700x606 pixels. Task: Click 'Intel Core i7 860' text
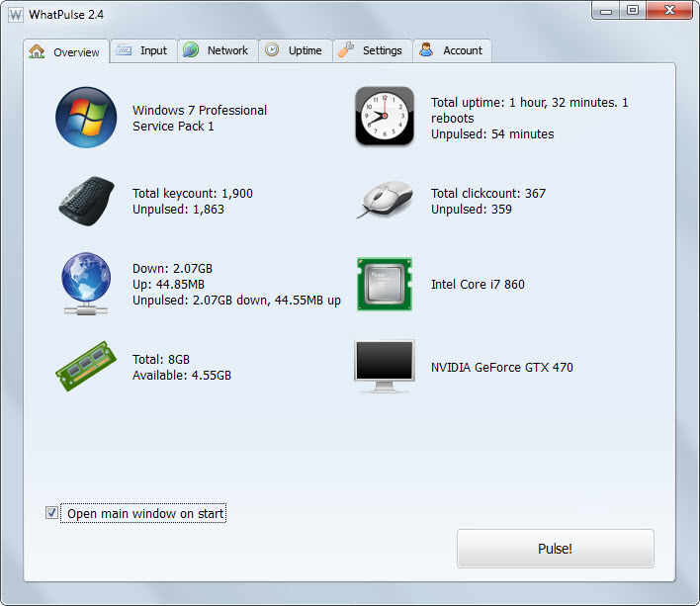click(x=478, y=285)
